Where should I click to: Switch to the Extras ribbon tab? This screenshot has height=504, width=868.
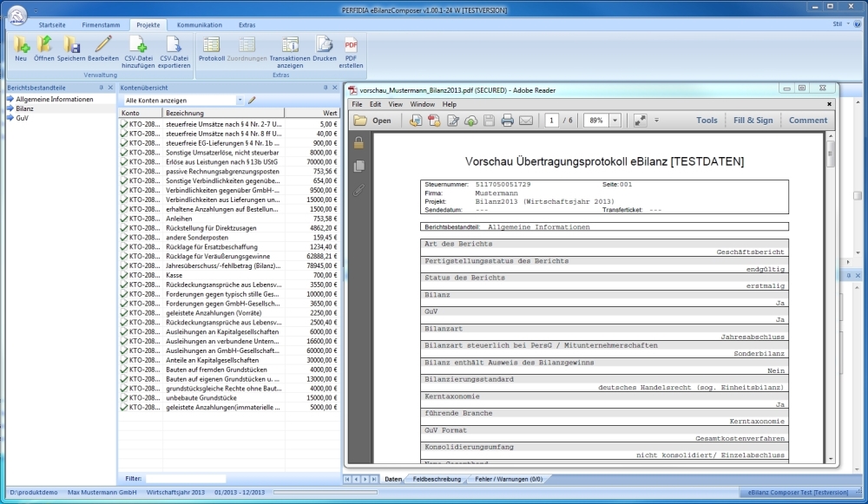point(247,25)
